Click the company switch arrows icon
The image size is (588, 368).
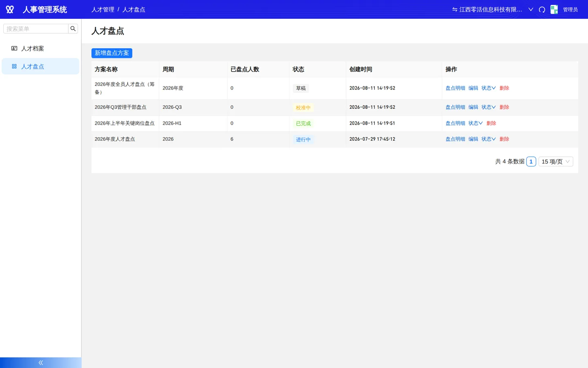coord(454,9)
